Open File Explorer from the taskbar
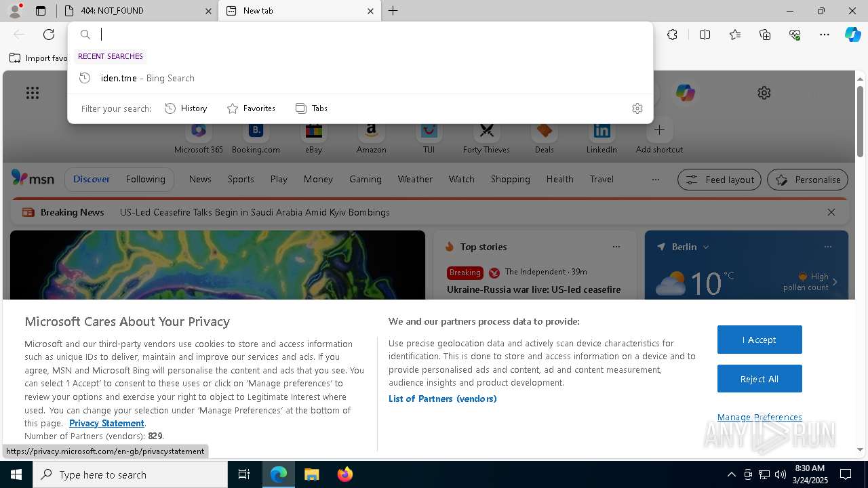The height and width of the screenshot is (488, 868). [x=311, y=474]
